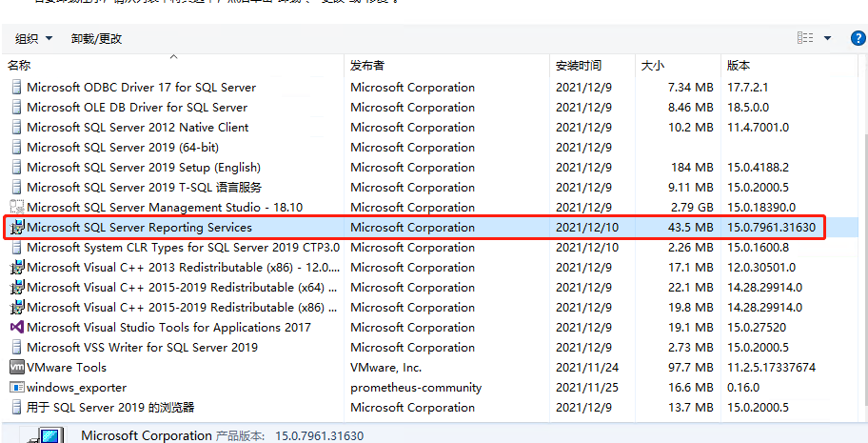Image resolution: width=868 pixels, height=443 pixels.
Task: Click version 0.16.0 cell
Action: click(x=743, y=387)
